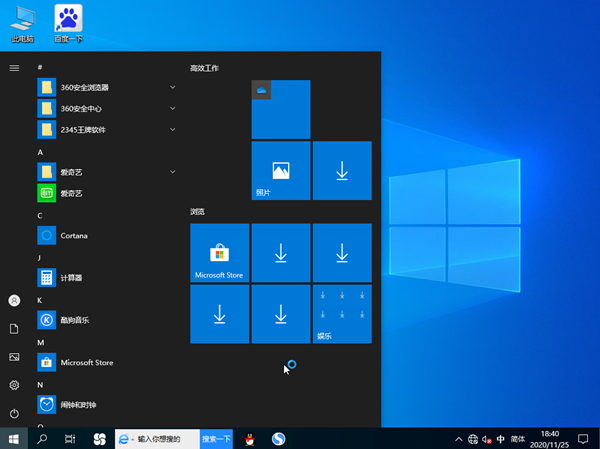Open the Microsoft Store tile
The width and height of the screenshot is (600, 449).
coord(219,253)
